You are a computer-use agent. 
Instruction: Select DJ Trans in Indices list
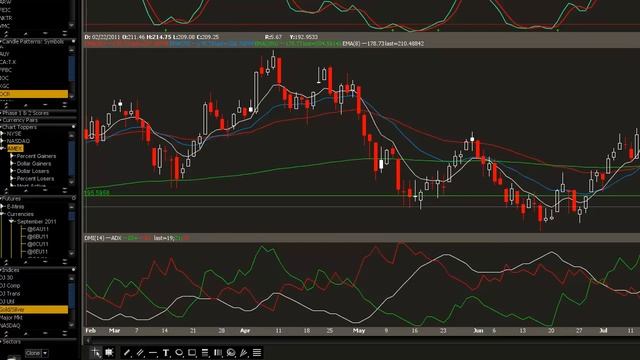pos(10,293)
